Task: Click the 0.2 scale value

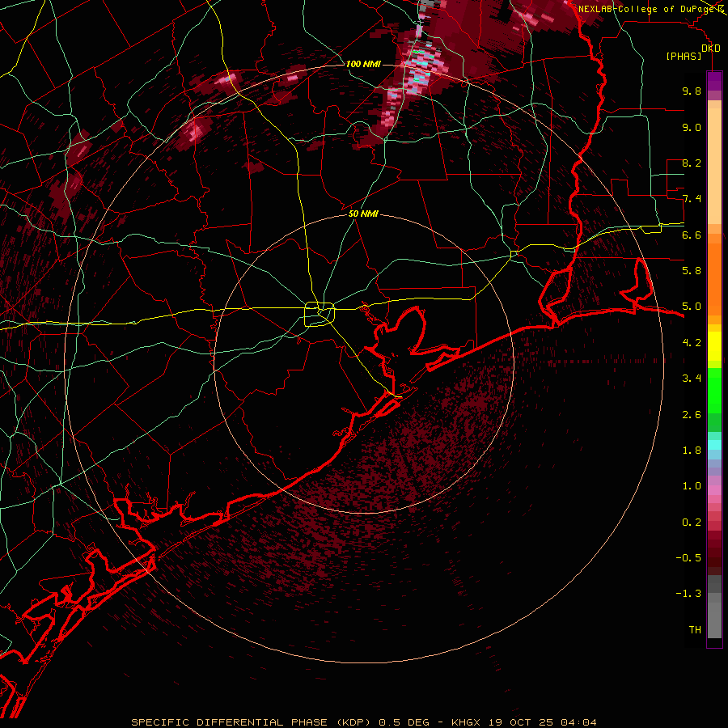Action: tap(692, 523)
